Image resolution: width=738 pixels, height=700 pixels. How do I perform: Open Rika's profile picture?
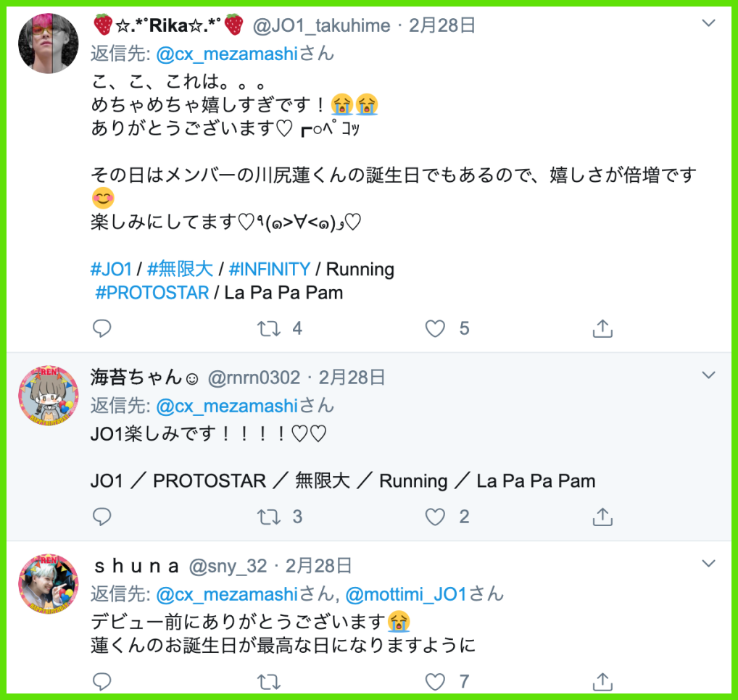coord(49,43)
